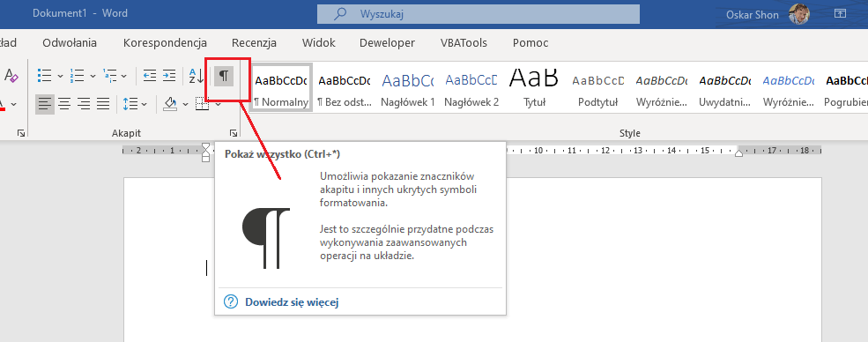Image resolution: width=868 pixels, height=342 pixels.
Task: Apply shading with the paint bucket icon
Action: click(x=170, y=103)
